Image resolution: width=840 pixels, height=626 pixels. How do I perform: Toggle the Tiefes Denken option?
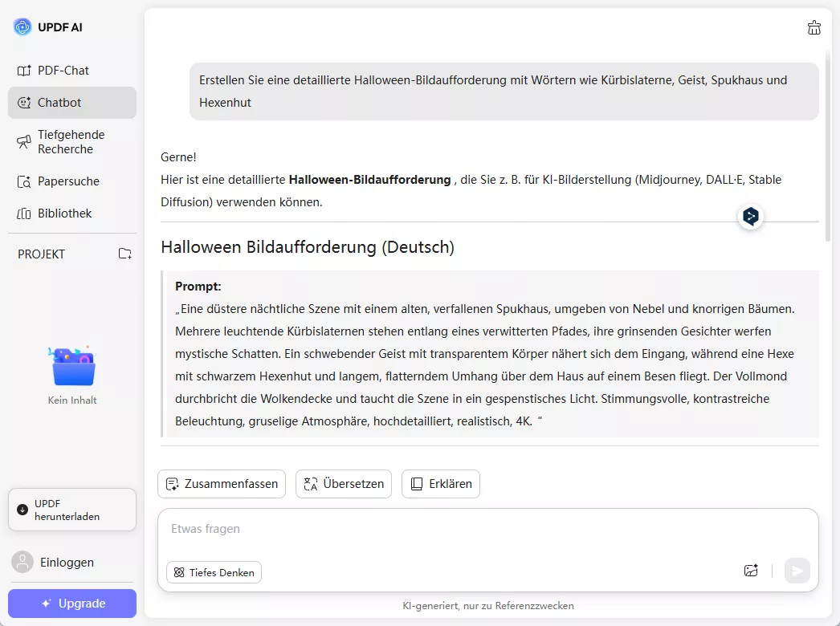point(214,572)
